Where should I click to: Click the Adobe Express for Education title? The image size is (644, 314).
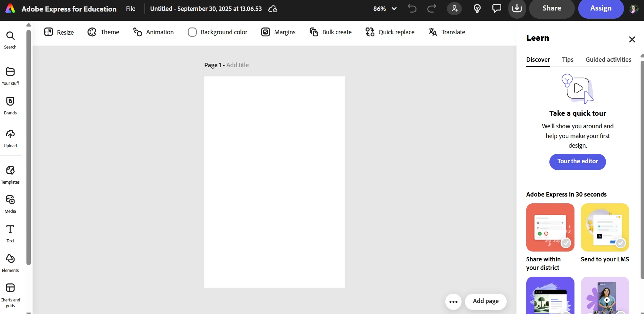pyautogui.click(x=69, y=9)
